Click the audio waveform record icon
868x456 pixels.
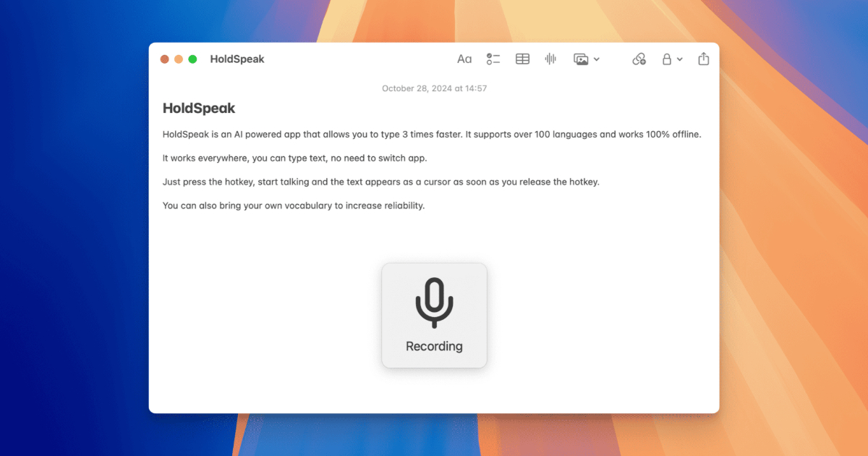pyautogui.click(x=550, y=59)
